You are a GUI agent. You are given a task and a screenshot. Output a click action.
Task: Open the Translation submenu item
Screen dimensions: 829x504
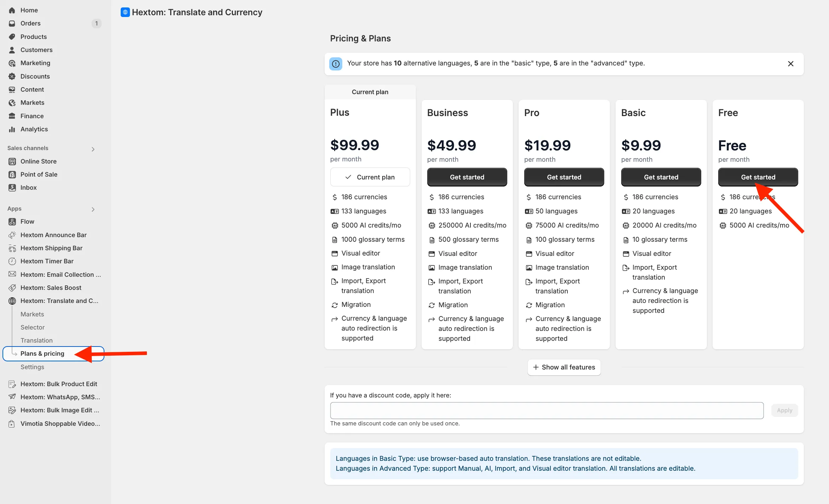36,340
